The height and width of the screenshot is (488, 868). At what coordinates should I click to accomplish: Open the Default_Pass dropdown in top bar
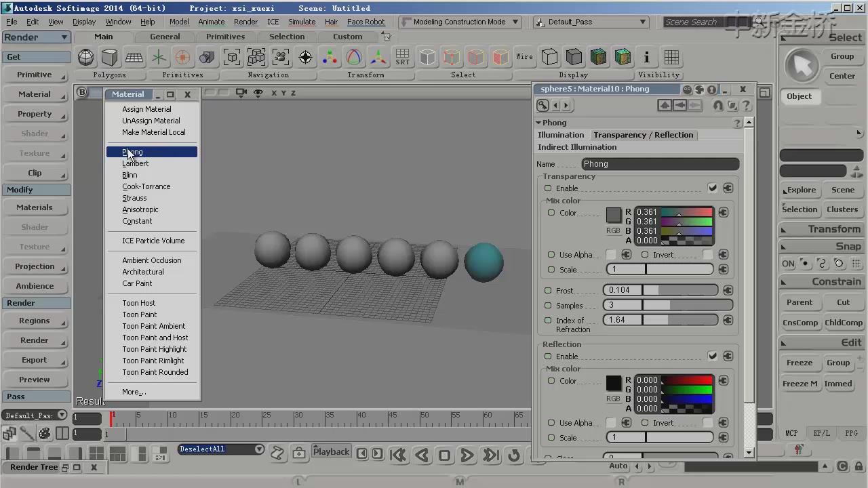point(591,22)
